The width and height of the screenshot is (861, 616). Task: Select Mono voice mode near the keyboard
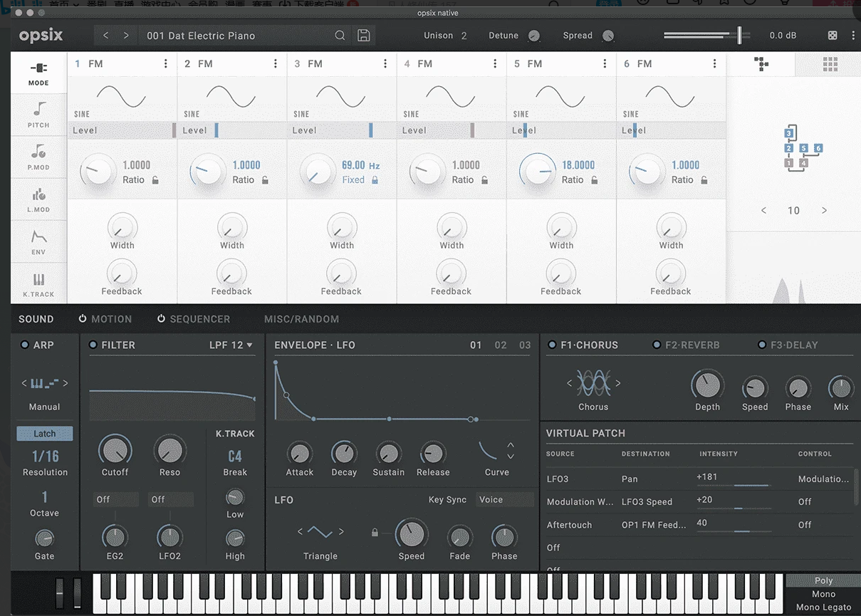(x=823, y=593)
